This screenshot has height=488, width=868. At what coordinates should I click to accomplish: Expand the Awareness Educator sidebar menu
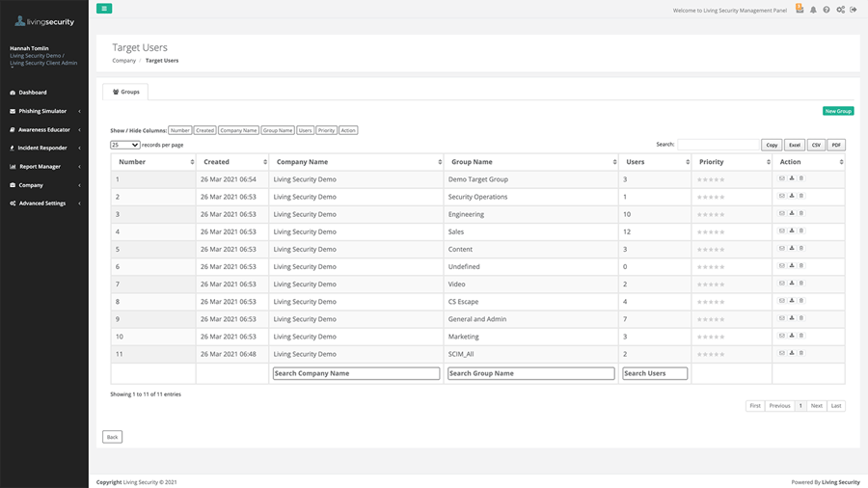pos(44,129)
